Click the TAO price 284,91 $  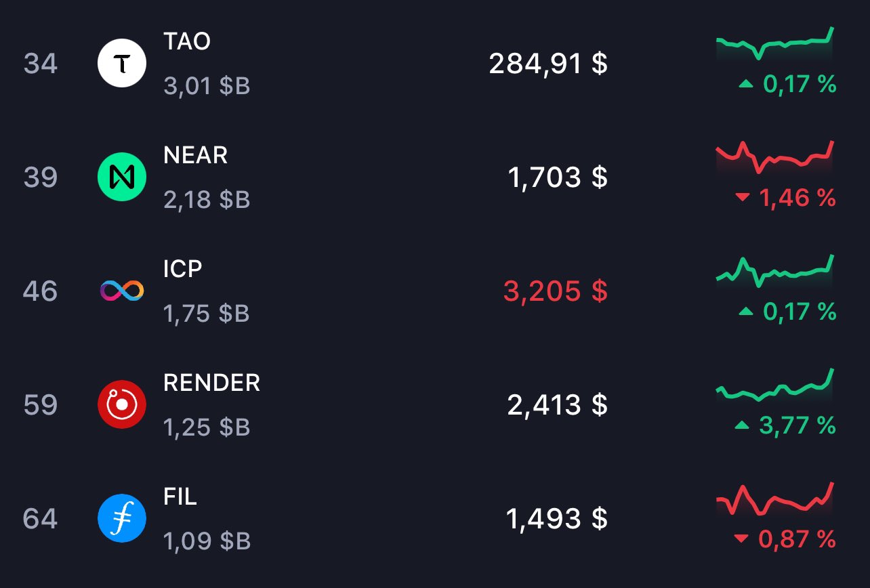coord(547,64)
